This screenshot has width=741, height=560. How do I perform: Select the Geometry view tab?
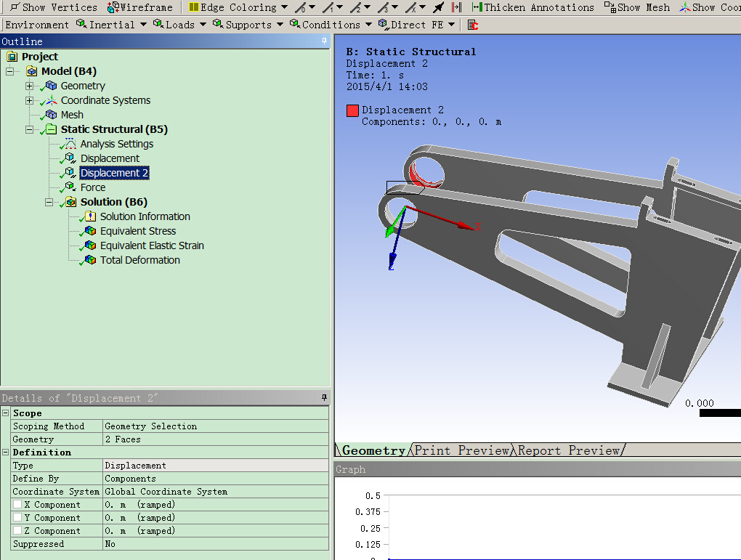click(x=373, y=450)
